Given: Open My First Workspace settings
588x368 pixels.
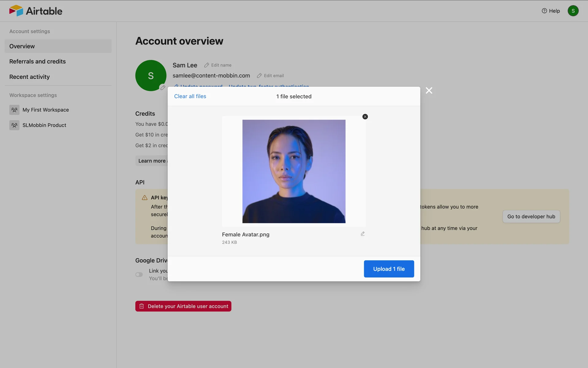Looking at the screenshot, I should click(45, 110).
